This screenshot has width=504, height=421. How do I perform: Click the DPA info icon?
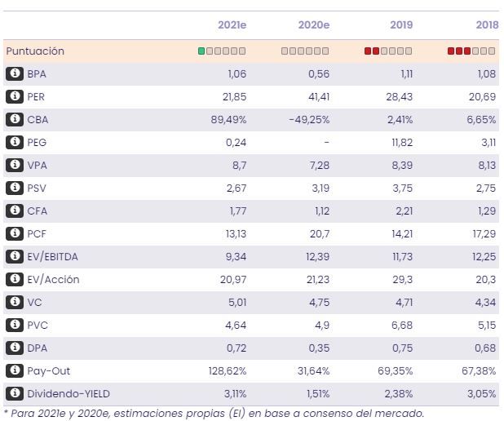click(x=14, y=348)
